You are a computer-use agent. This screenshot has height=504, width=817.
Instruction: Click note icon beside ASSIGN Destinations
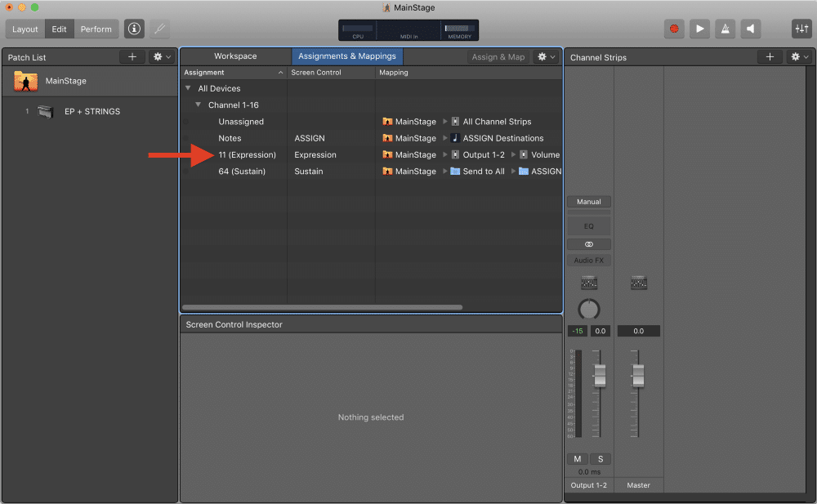[x=455, y=138]
